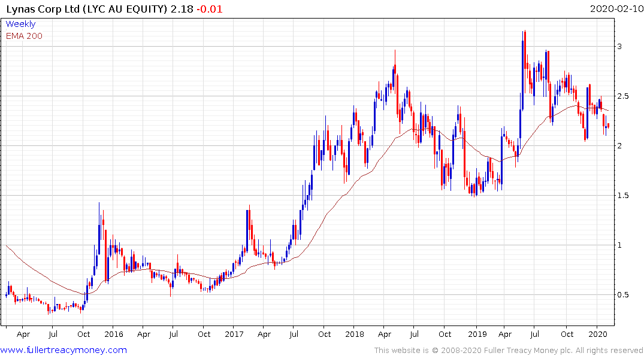Select the x-axis label 2016
Image resolution: width=644 pixels, height=359 pixels.
[x=114, y=334]
